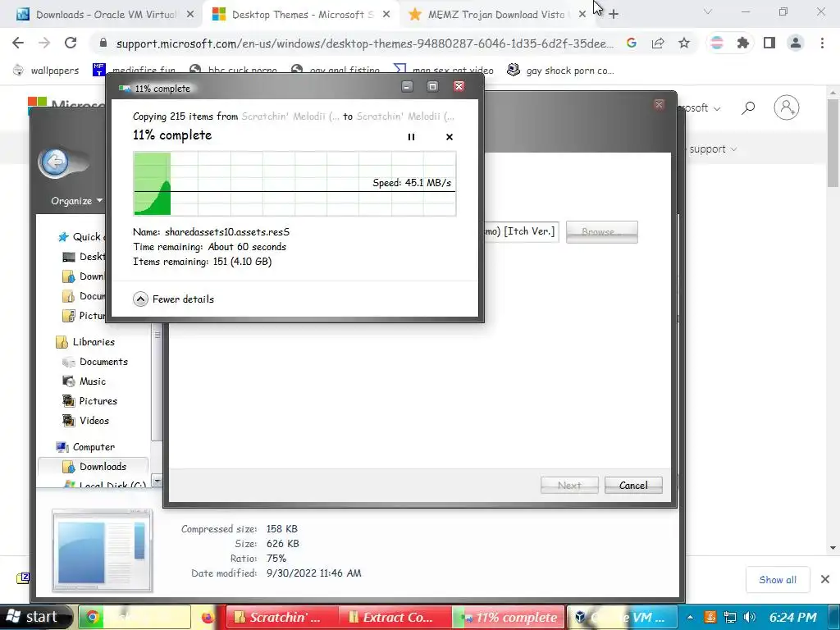This screenshot has width=840, height=630.
Task: Close the downloads bar
Action: coord(825,579)
